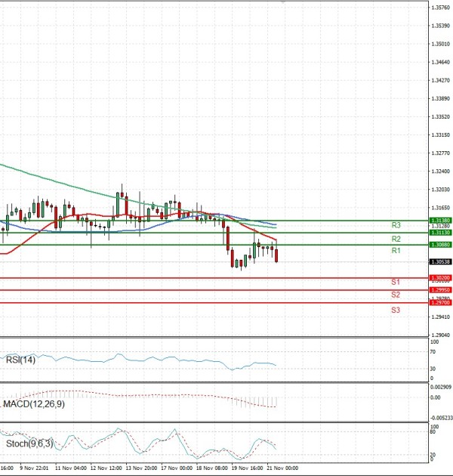
Task: Click the RSI(14) indicator label
Action: click(21, 360)
